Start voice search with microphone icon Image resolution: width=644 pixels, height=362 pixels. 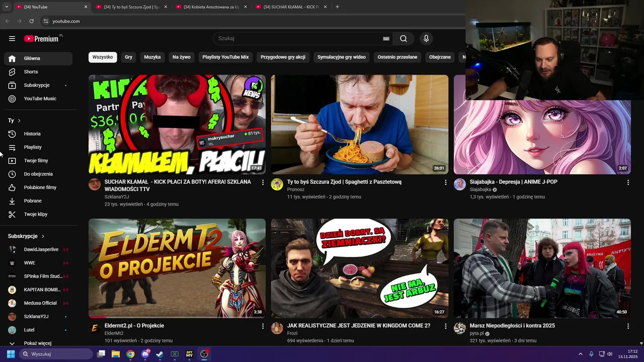coord(426,39)
